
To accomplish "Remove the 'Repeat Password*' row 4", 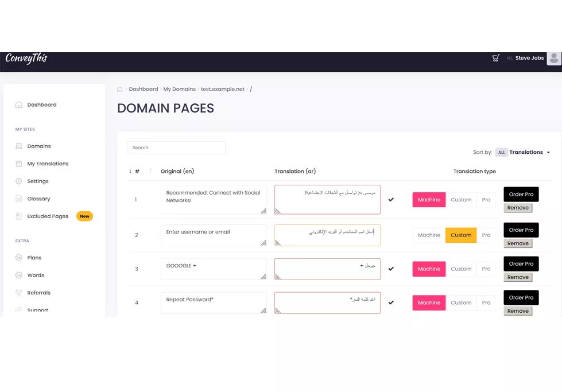I will (x=518, y=311).
